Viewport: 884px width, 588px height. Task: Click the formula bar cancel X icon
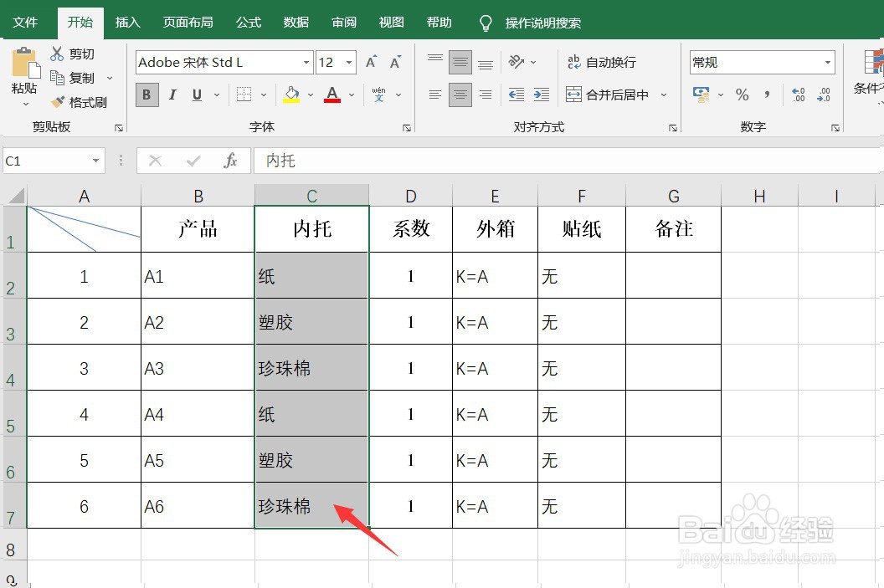(x=155, y=161)
